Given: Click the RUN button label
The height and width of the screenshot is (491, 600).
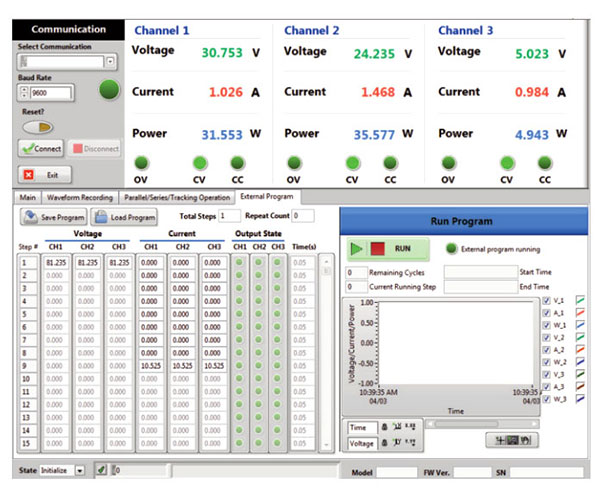Looking at the screenshot, I should click(403, 249).
